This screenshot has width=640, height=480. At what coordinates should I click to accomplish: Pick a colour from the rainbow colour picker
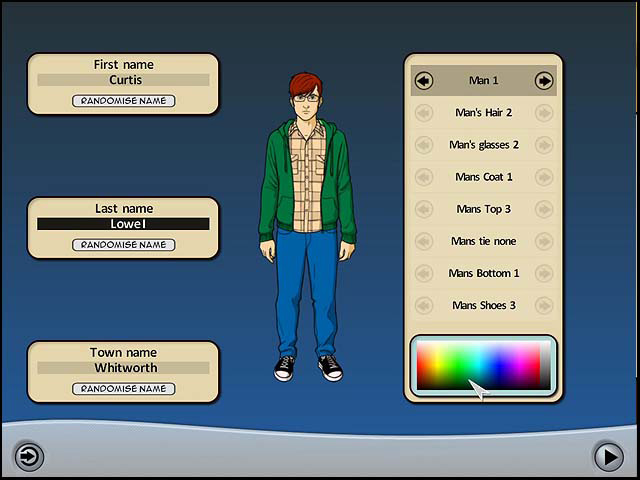coord(478,365)
